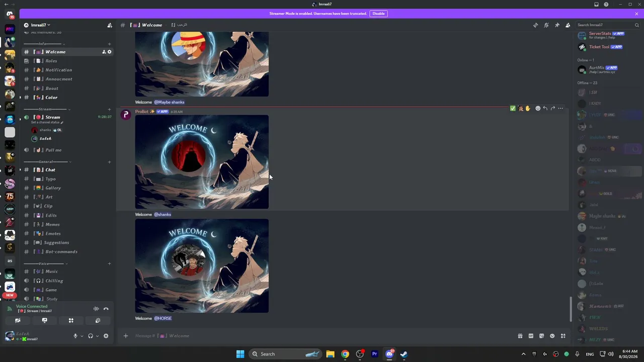Toggle noise suppression in voice panel
Image resolution: width=644 pixels, height=362 pixels.
[96, 309]
